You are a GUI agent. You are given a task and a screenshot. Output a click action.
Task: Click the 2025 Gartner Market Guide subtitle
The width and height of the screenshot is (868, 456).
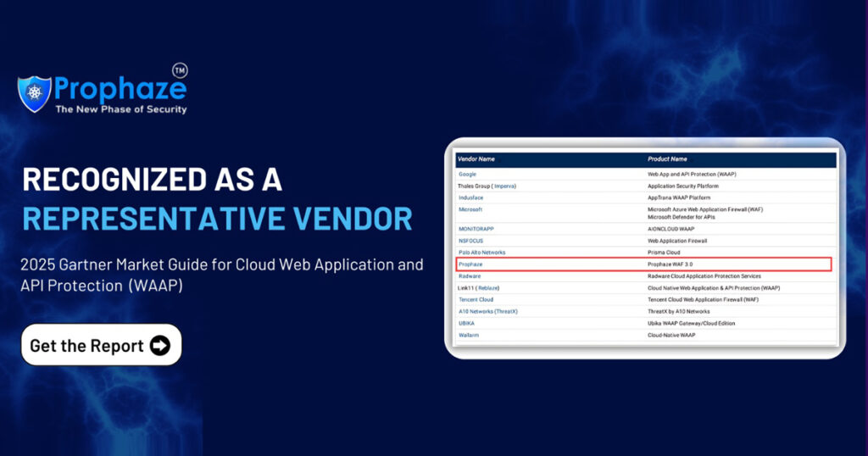tap(222, 275)
